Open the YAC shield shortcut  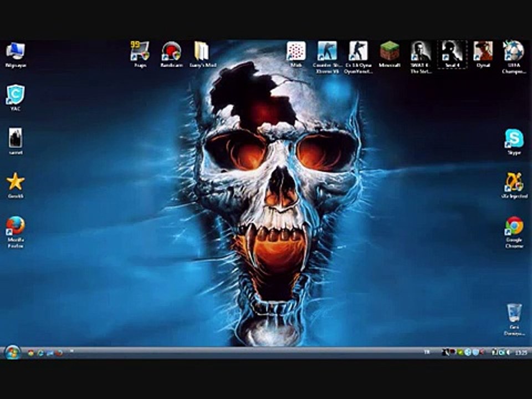coord(16,99)
